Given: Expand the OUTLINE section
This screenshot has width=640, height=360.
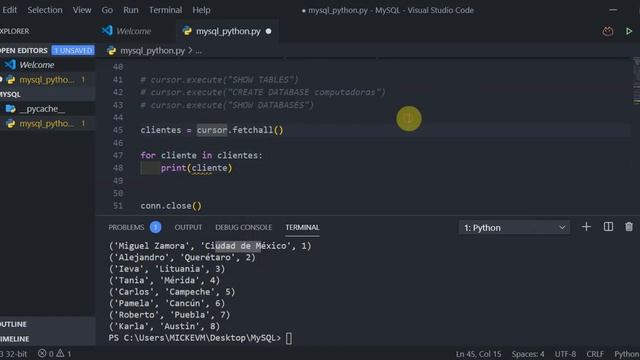Looking at the screenshot, I should pos(48,324).
